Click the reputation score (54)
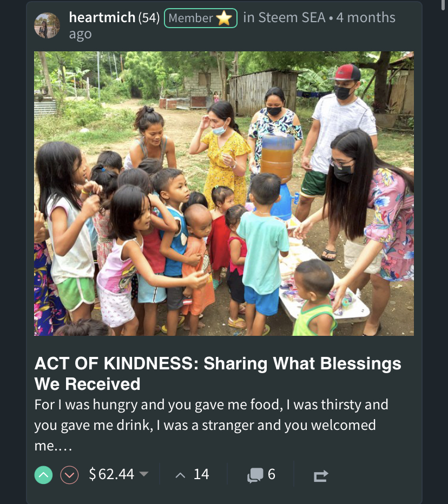 pyautogui.click(x=149, y=18)
